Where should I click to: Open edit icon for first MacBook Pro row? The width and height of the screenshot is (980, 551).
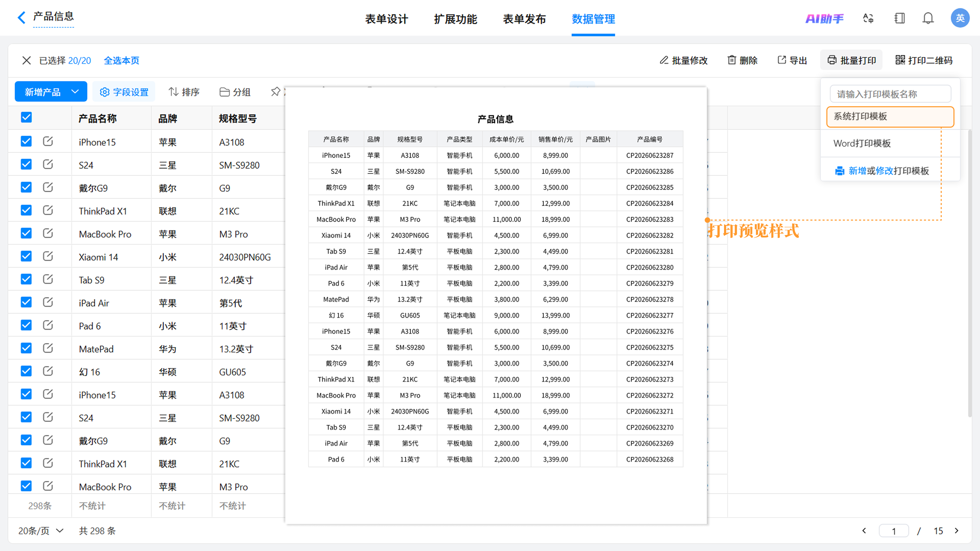click(48, 233)
